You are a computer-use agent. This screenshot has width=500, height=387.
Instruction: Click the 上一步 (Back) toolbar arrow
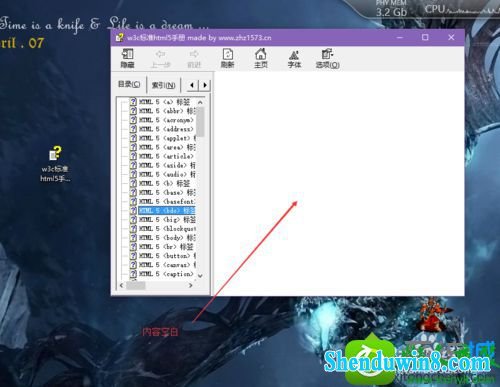tap(161, 59)
